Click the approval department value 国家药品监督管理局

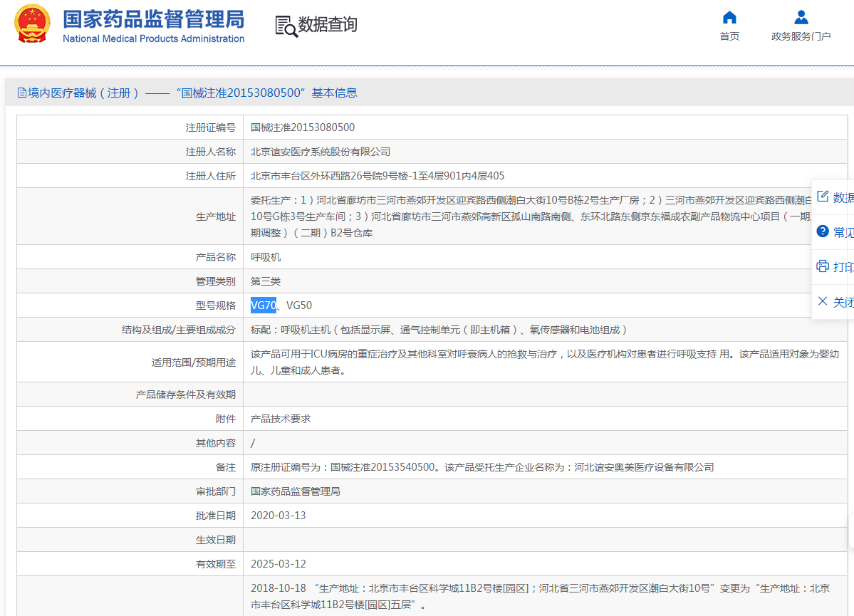click(295, 491)
